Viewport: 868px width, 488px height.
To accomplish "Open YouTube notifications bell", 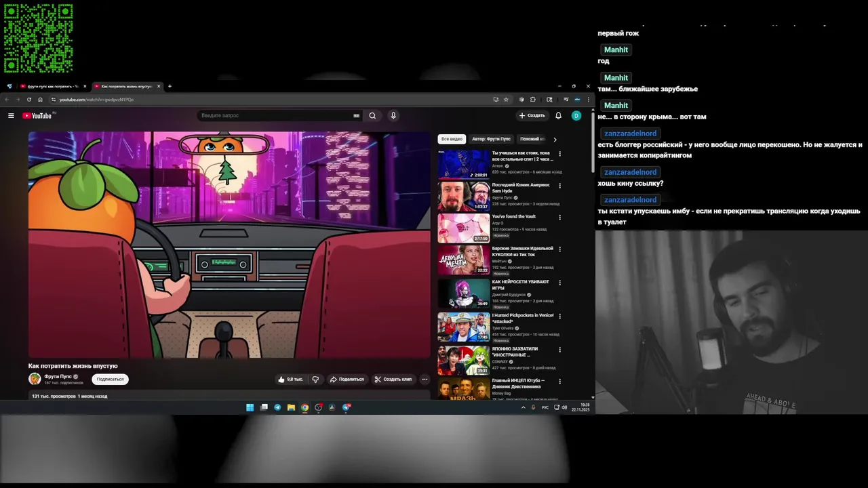I will point(558,116).
